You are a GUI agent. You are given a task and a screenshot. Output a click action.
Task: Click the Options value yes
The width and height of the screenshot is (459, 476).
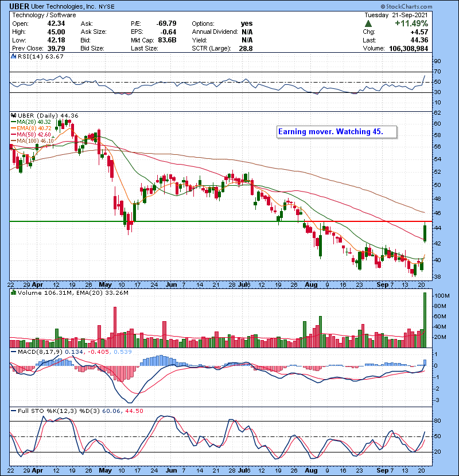coord(247,24)
